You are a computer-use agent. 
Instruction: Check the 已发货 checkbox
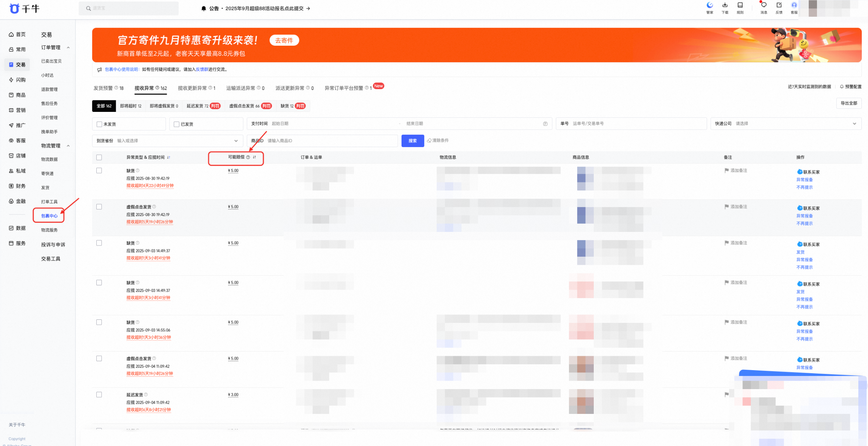pos(176,124)
